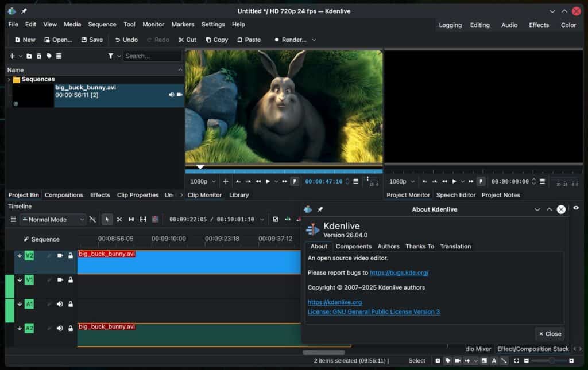This screenshot has width=588, height=370.
Task: Open the Normal Mode dropdown
Action: click(x=53, y=219)
